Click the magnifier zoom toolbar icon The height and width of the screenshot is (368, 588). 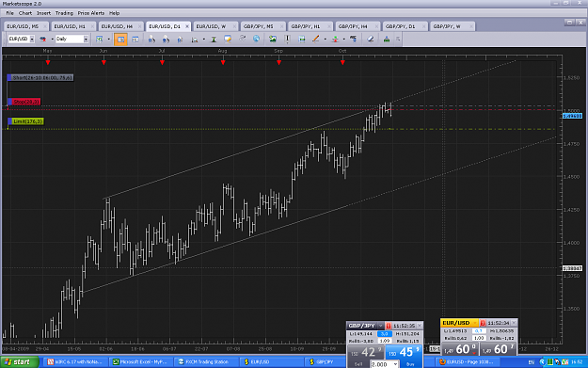[x=194, y=39]
